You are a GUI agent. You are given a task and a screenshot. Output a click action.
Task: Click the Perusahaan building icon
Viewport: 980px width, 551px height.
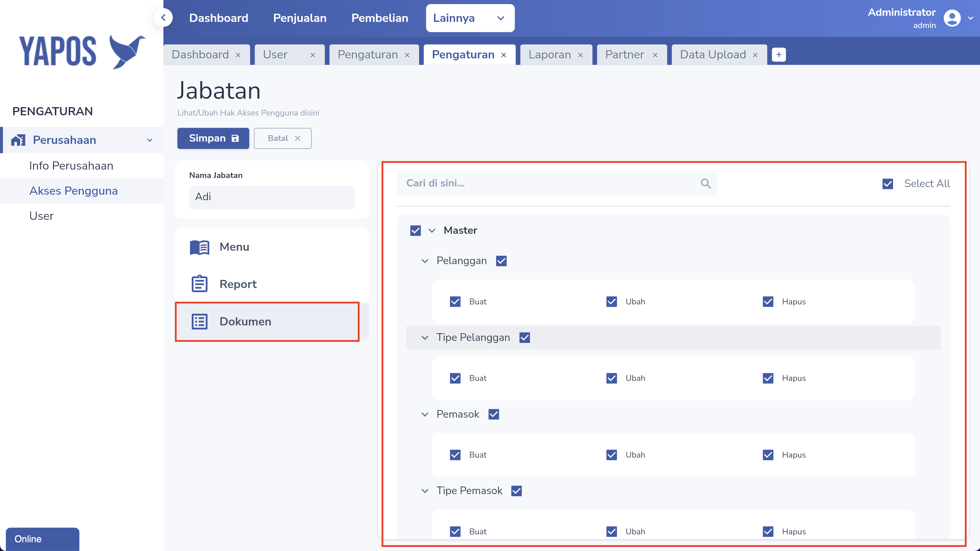point(18,140)
